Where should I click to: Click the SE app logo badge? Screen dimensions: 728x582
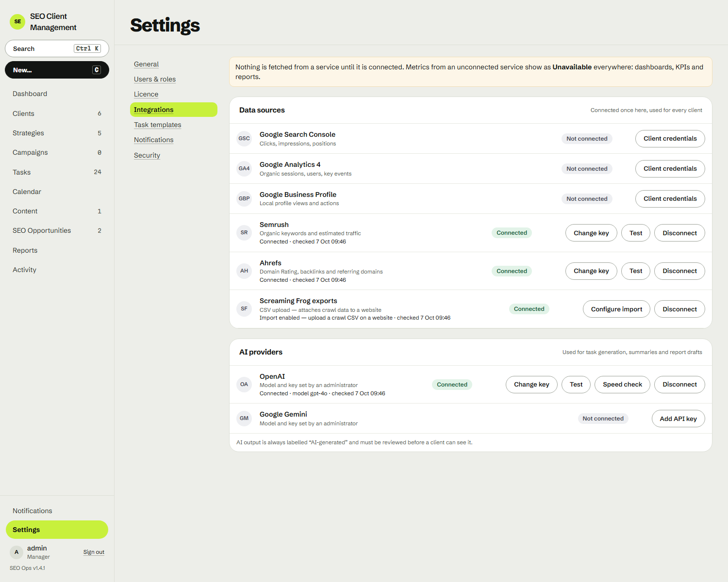(17, 22)
